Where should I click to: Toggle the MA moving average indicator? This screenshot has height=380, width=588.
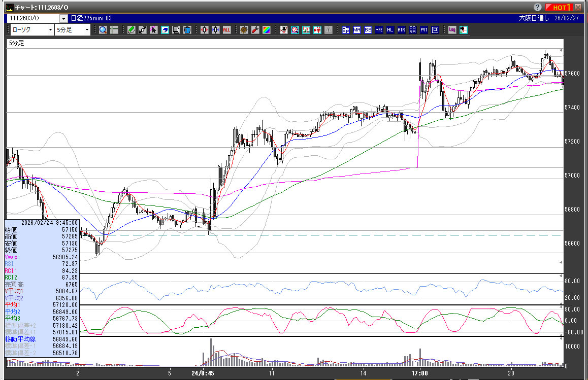(x=357, y=30)
